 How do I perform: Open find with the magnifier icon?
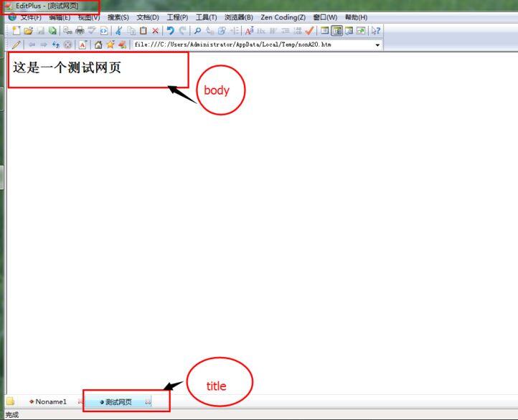(x=197, y=31)
